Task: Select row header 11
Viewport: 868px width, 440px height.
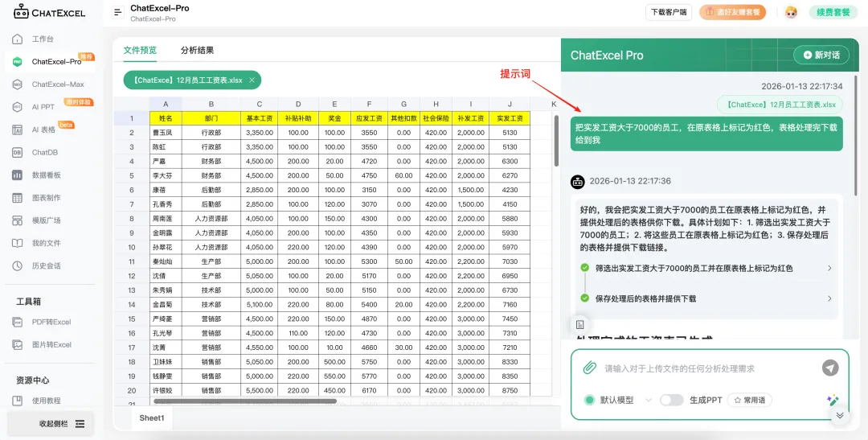Action: [132, 261]
